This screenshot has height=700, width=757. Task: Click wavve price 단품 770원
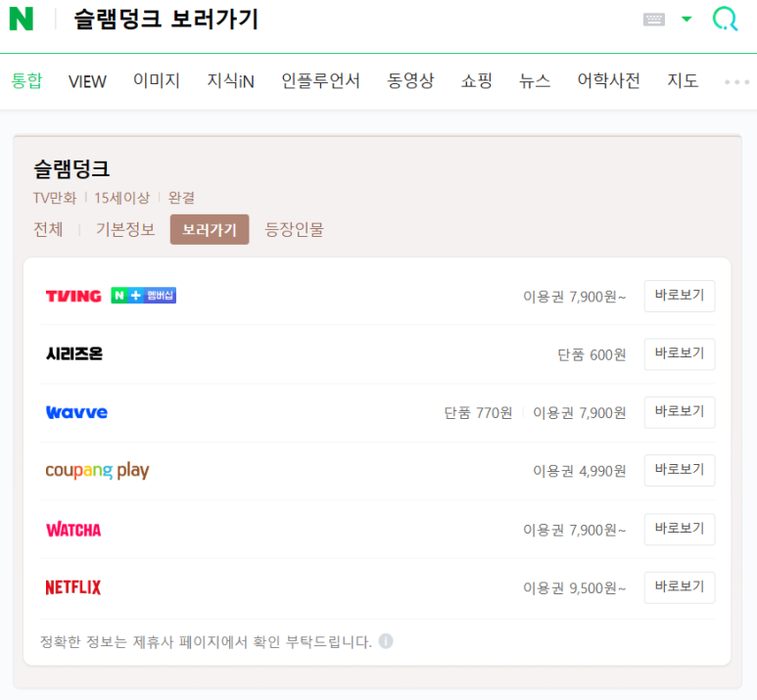(x=478, y=413)
